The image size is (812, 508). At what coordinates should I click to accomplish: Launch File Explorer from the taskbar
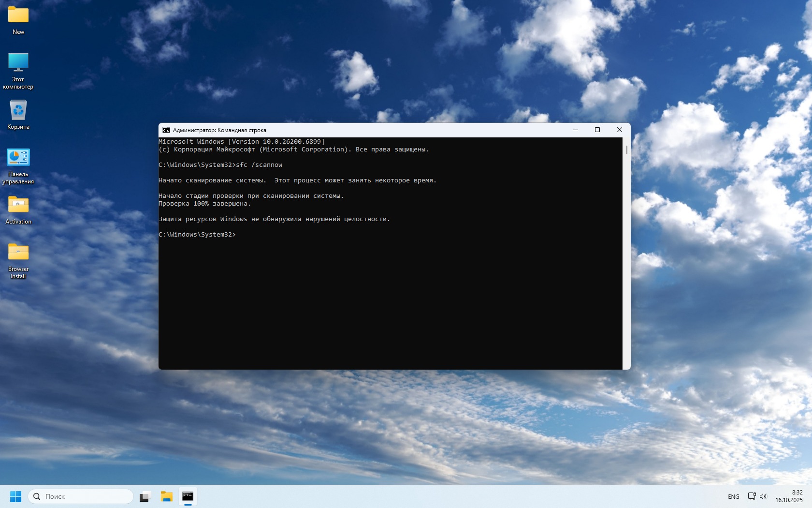coord(166,496)
